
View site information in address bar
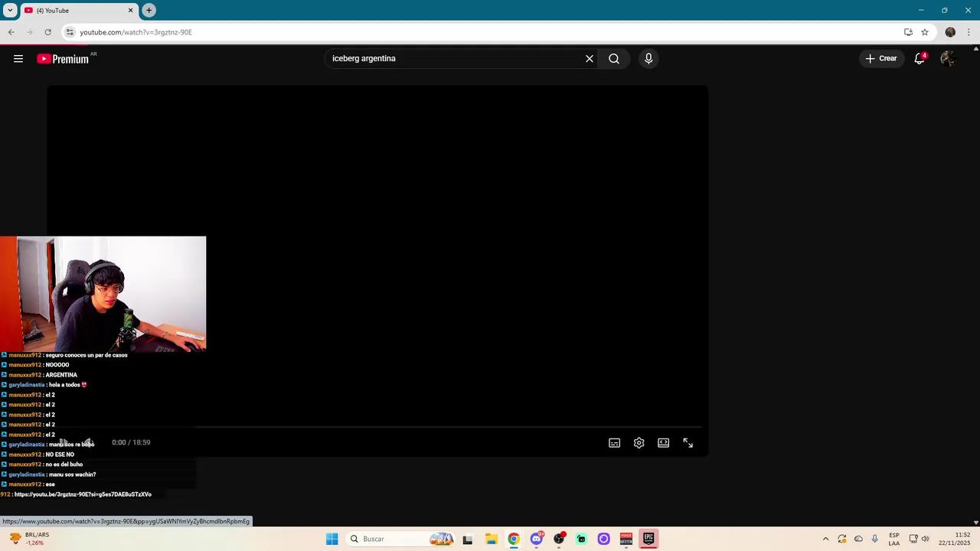point(70,32)
